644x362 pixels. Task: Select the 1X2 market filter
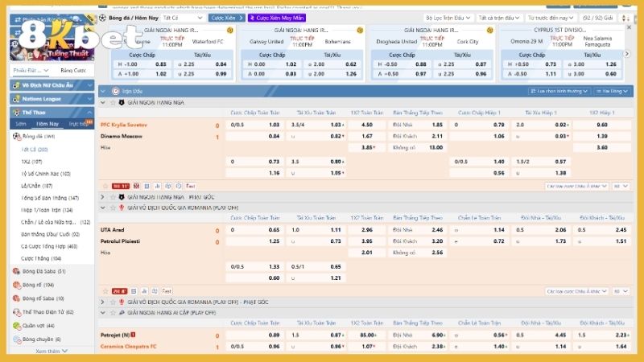tap(31, 162)
